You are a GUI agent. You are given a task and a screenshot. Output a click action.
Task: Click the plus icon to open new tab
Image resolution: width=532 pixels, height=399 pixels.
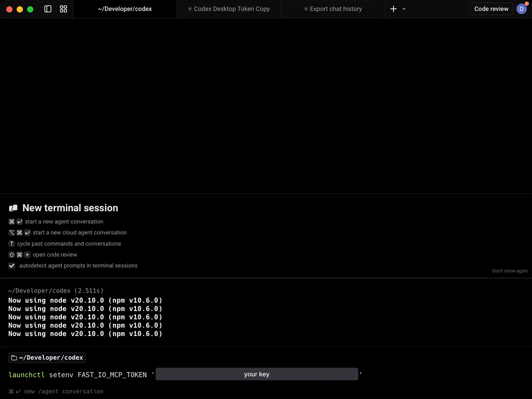[x=393, y=9]
